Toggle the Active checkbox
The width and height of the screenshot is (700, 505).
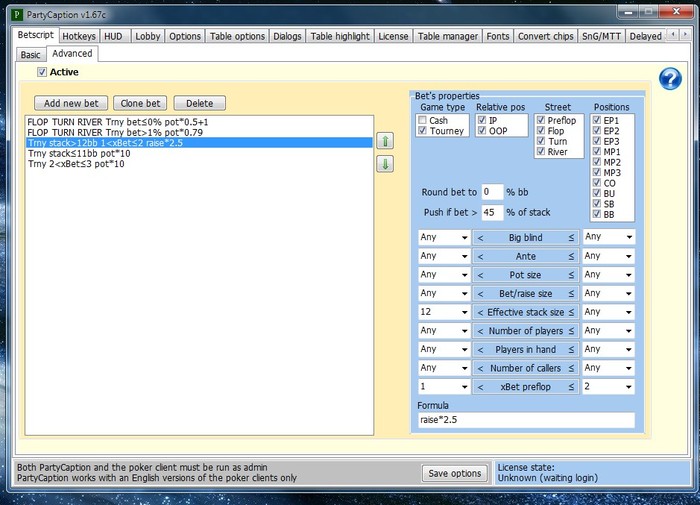click(42, 72)
